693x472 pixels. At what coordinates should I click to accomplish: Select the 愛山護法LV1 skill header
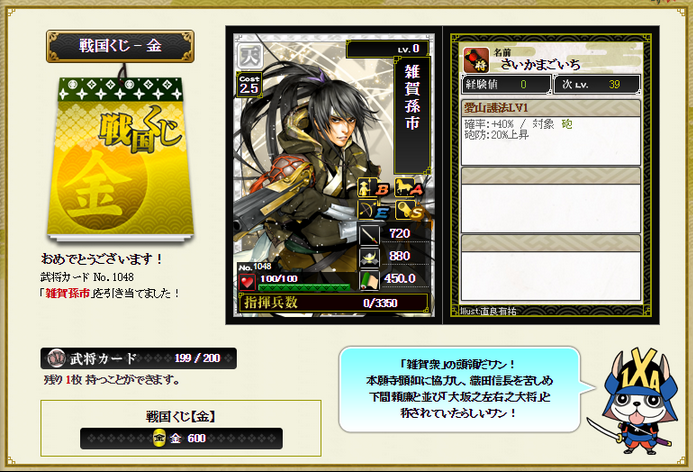551,108
